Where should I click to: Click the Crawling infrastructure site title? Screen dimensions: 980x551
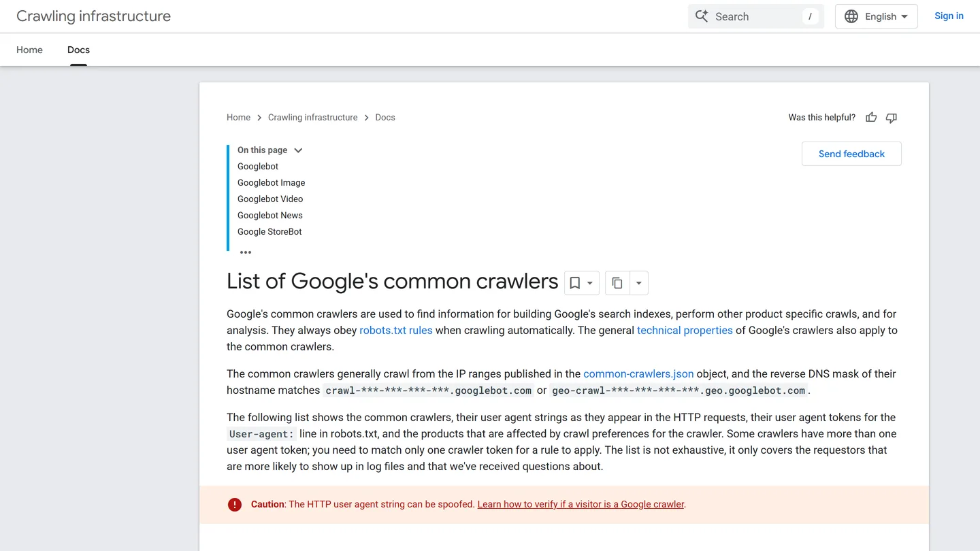click(x=93, y=16)
